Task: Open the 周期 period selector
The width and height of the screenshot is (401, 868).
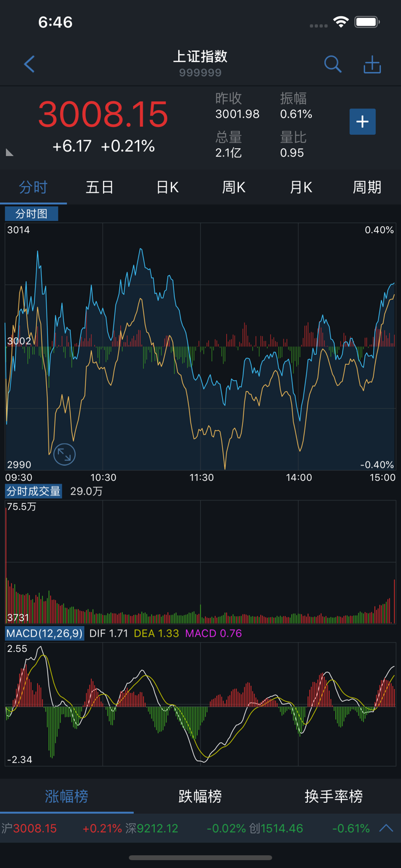Action: point(367,187)
